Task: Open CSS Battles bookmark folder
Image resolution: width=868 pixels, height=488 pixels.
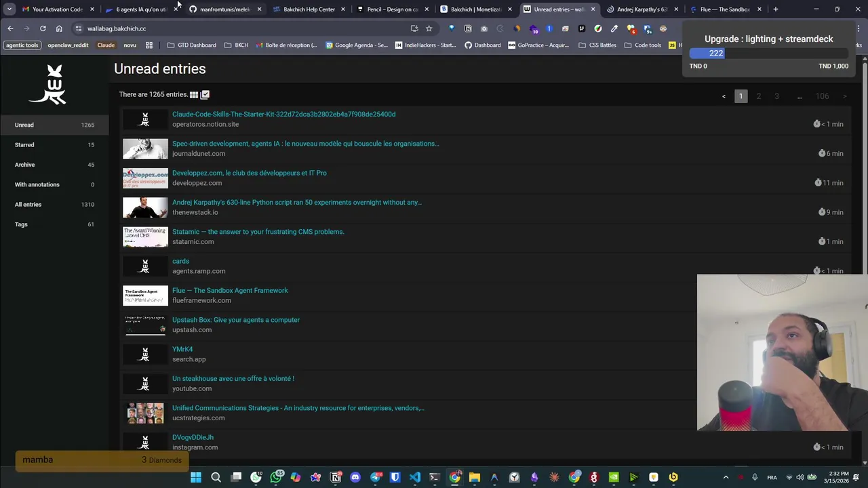Action: tap(597, 45)
